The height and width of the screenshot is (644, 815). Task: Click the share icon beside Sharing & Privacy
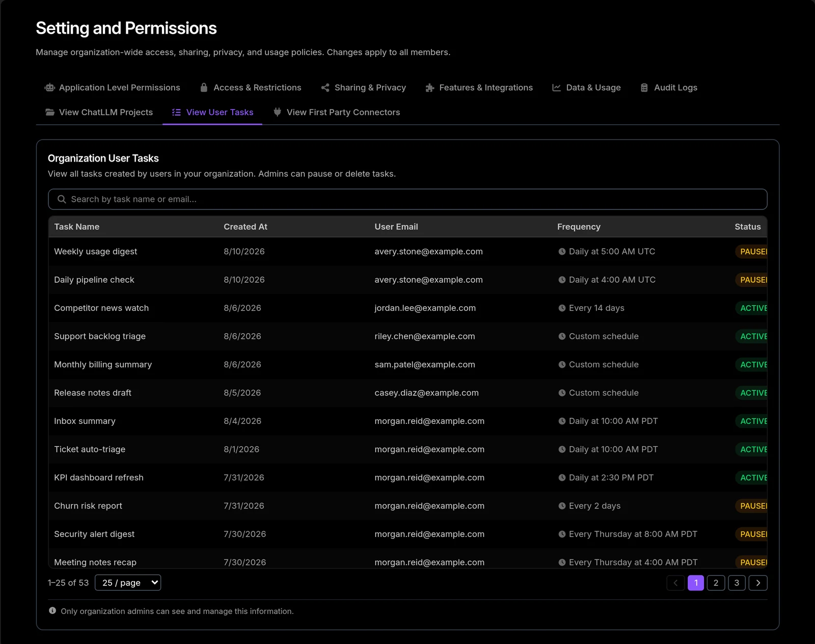(325, 88)
